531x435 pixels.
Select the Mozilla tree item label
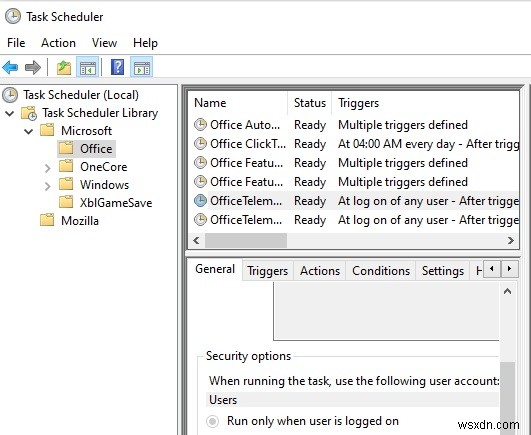(80, 220)
